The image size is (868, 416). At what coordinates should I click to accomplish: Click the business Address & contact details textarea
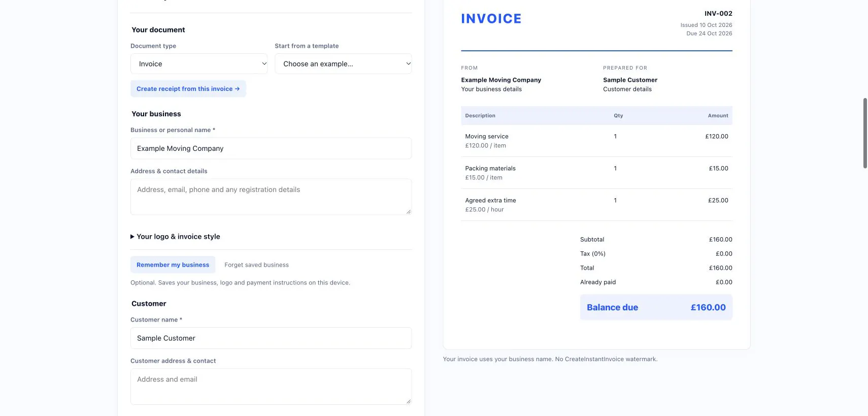[271, 197]
